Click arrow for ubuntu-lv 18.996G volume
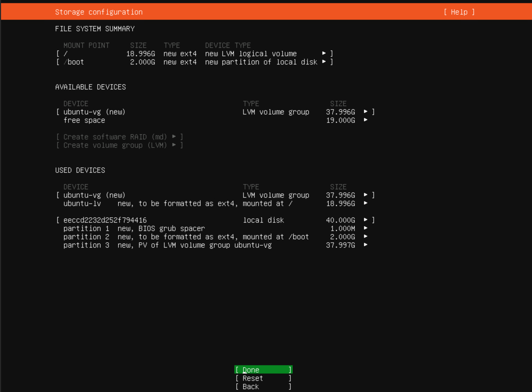The image size is (532, 392). point(365,203)
